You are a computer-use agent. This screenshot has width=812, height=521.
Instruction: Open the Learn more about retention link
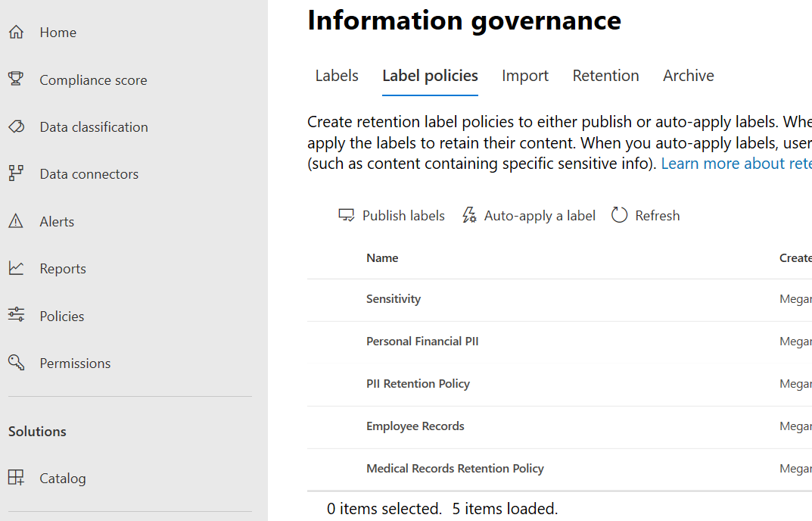(x=736, y=164)
